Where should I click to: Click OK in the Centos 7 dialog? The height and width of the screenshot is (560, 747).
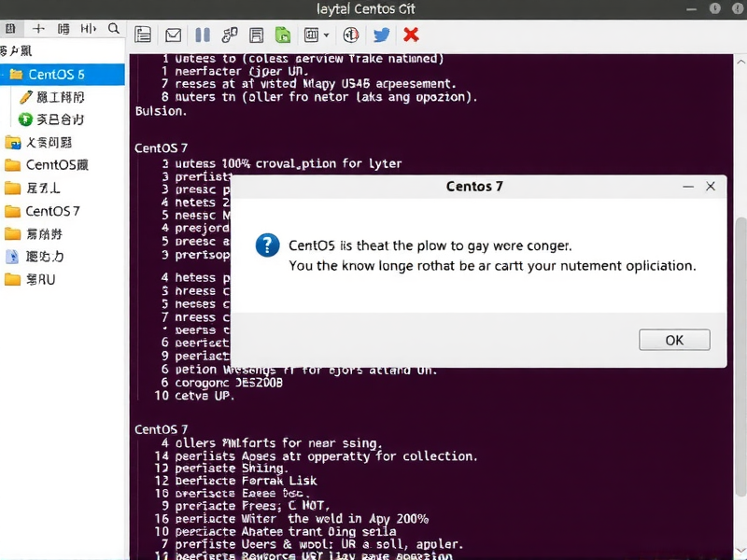click(x=674, y=340)
